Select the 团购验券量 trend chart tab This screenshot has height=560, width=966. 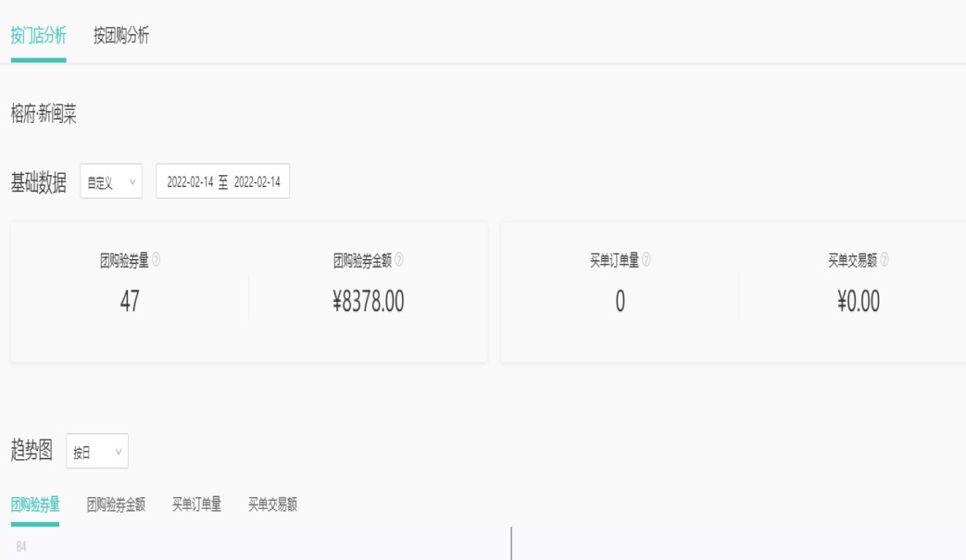(35, 504)
